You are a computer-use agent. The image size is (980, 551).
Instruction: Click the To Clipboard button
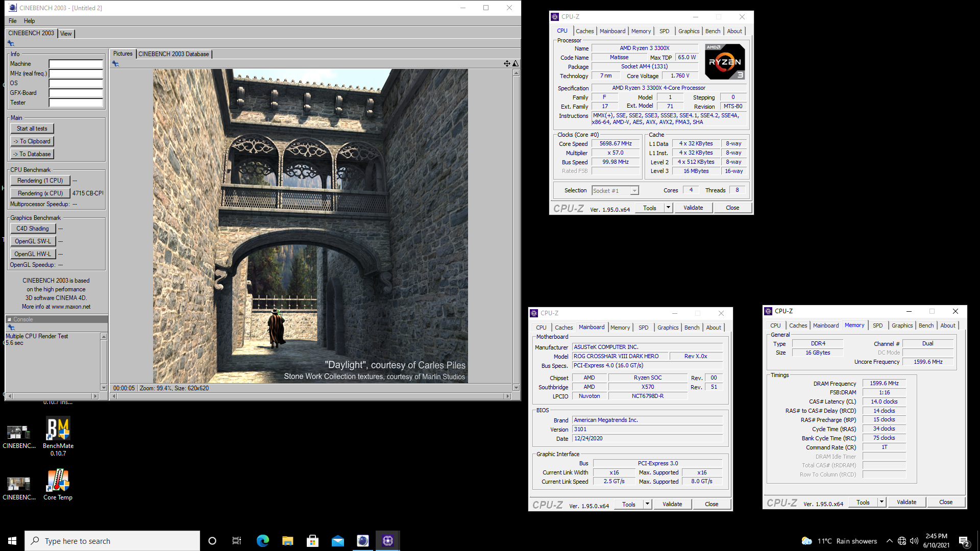pos(32,141)
